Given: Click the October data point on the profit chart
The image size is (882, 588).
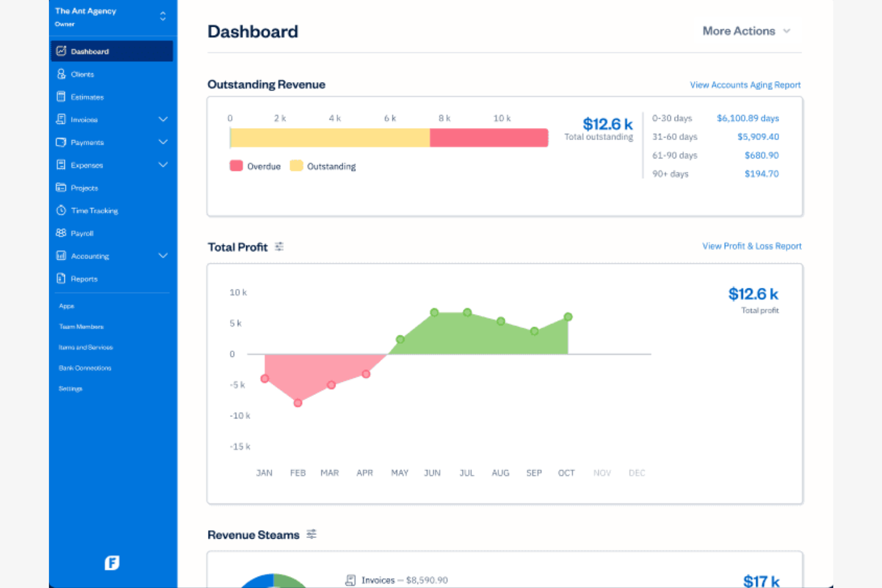Looking at the screenshot, I should [568, 318].
